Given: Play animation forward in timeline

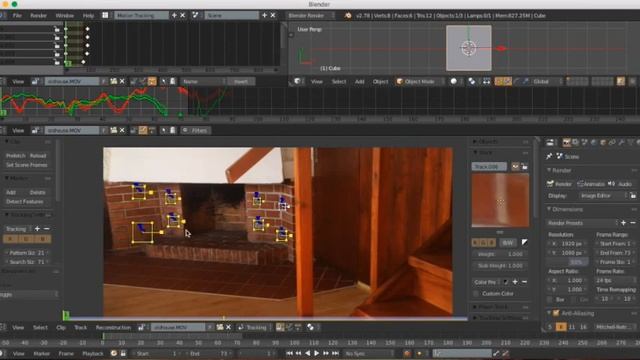Looking at the screenshot, I should pos(316,353).
